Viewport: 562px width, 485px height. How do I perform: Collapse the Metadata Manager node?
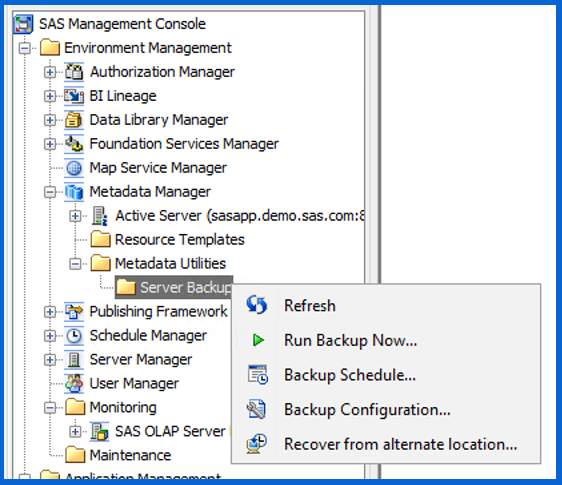tap(50, 192)
